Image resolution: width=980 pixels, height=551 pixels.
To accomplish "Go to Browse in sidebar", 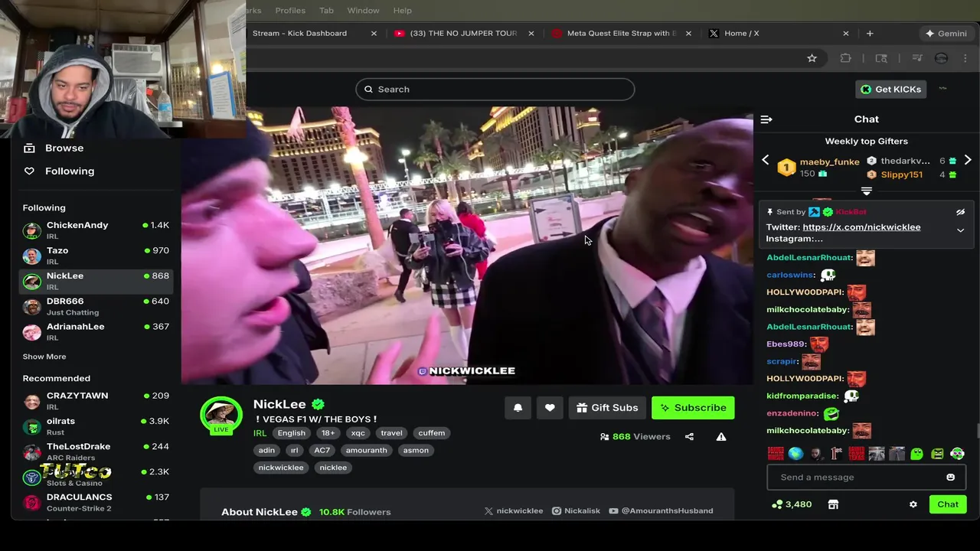I will [54, 148].
